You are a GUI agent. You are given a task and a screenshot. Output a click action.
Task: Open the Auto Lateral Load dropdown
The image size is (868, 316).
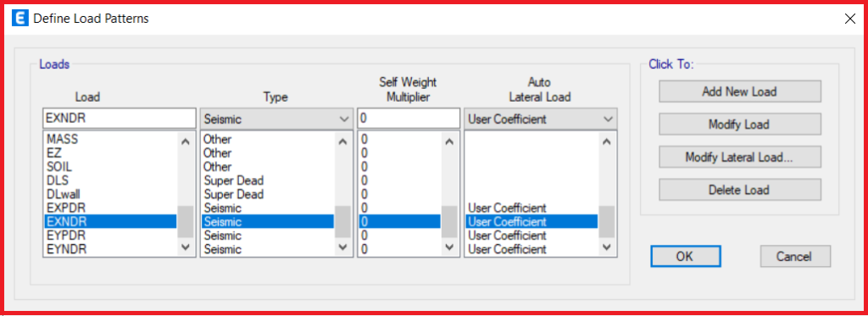coord(541,119)
